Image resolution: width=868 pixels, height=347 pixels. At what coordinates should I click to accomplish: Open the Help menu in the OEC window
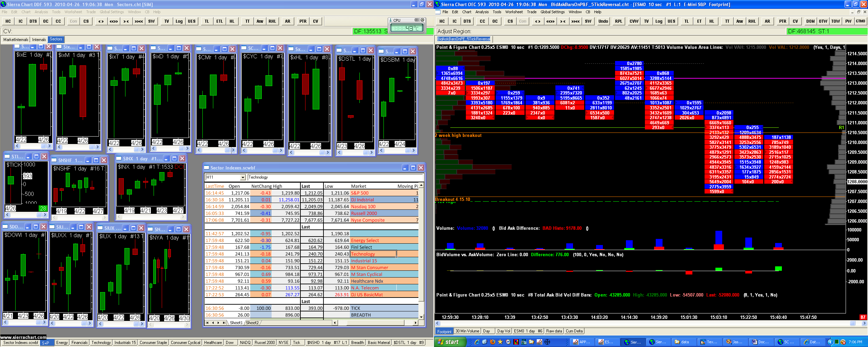pos(598,12)
